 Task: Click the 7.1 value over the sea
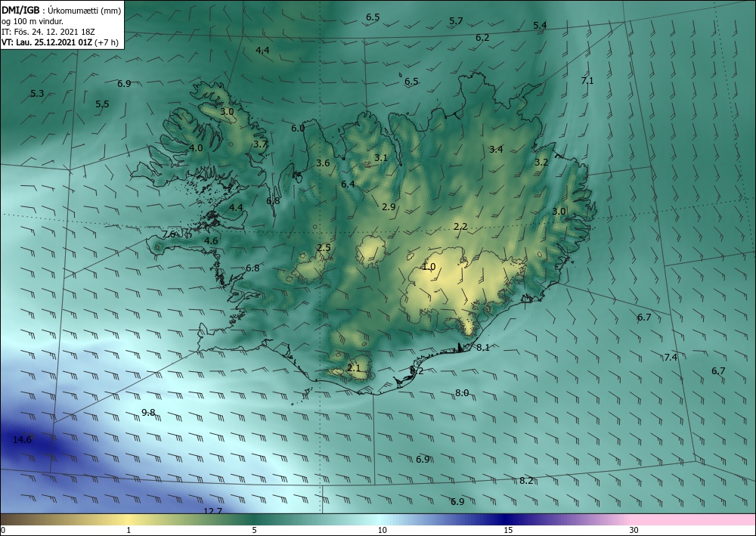point(587,80)
